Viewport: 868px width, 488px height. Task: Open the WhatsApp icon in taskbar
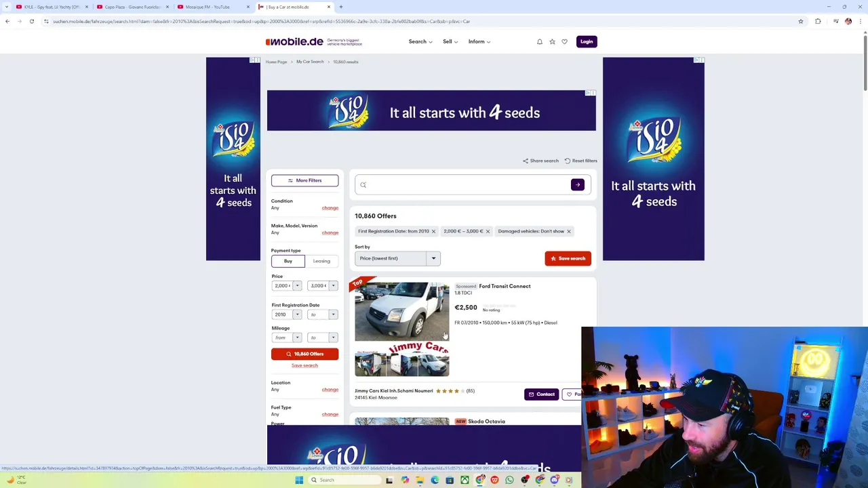509,480
